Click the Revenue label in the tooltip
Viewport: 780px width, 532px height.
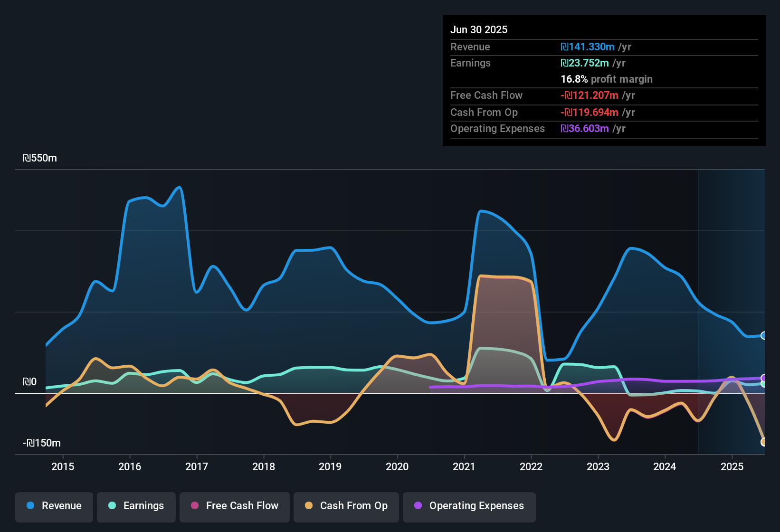[x=470, y=47]
